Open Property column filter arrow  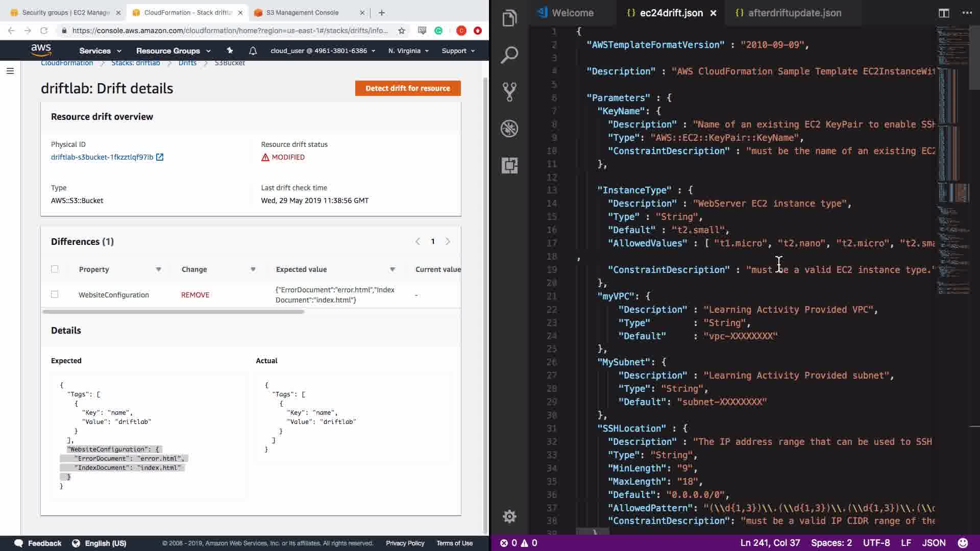tap(158, 269)
